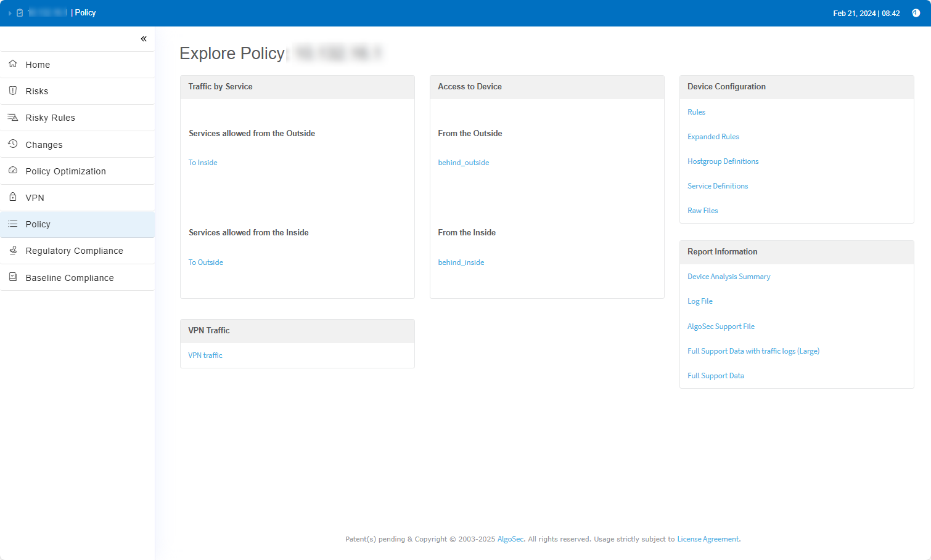
Task: Open the License Agreement footer link
Action: coord(708,539)
